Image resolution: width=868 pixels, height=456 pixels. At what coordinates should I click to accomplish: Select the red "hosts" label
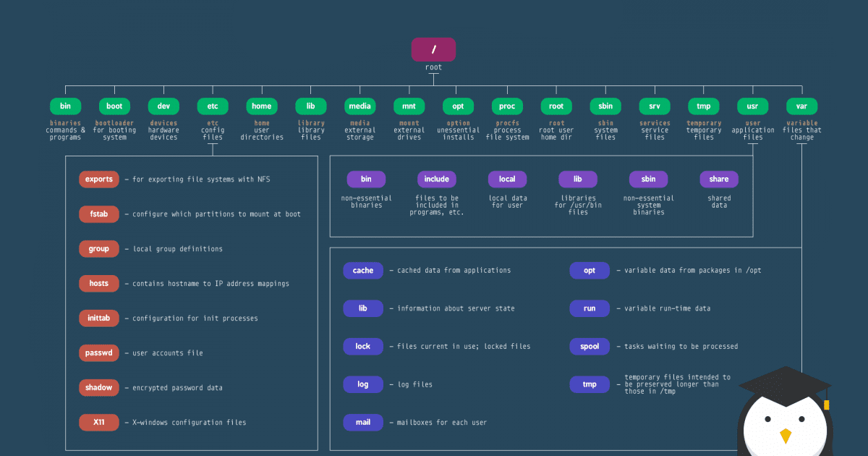[x=99, y=283]
